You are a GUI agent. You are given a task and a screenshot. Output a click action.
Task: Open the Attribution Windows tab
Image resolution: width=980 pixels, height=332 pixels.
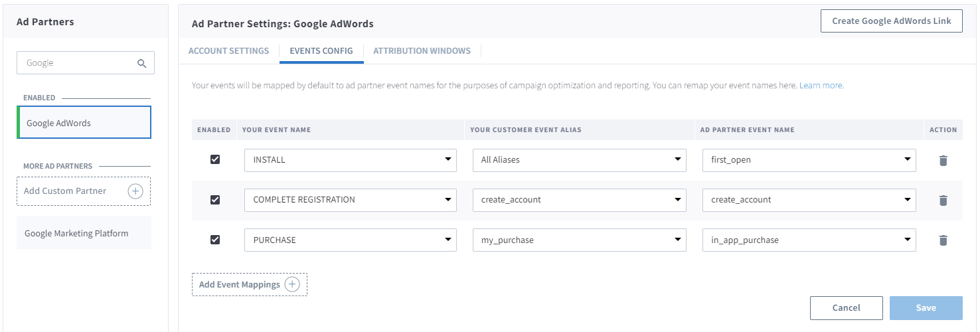422,50
